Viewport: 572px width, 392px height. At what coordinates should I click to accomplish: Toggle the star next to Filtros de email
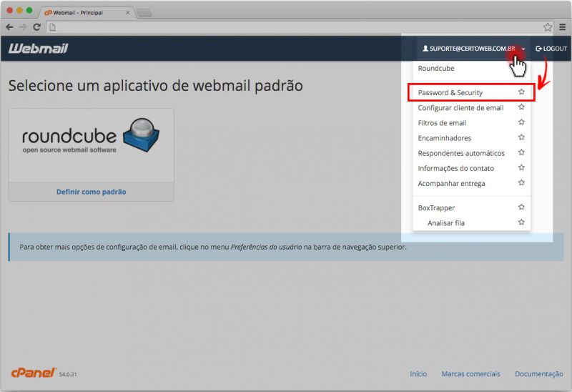point(521,122)
